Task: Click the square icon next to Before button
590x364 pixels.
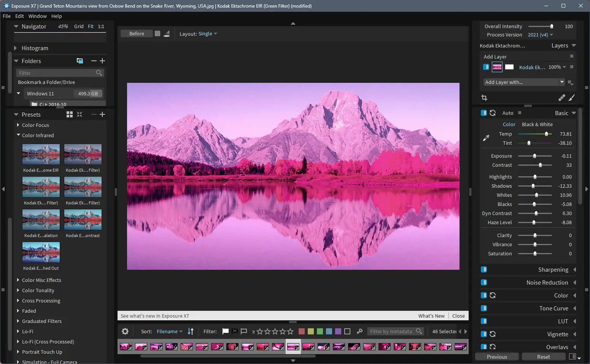Action: point(157,33)
